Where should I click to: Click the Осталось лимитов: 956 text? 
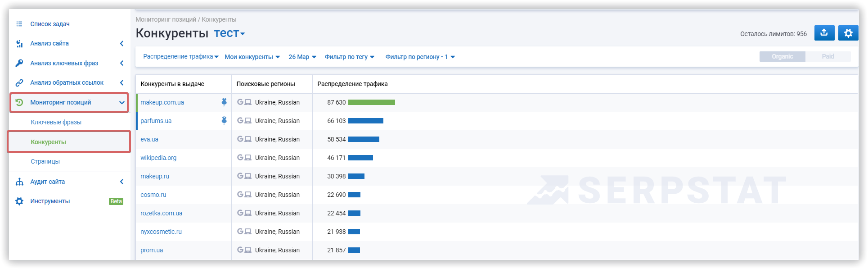[x=774, y=34]
